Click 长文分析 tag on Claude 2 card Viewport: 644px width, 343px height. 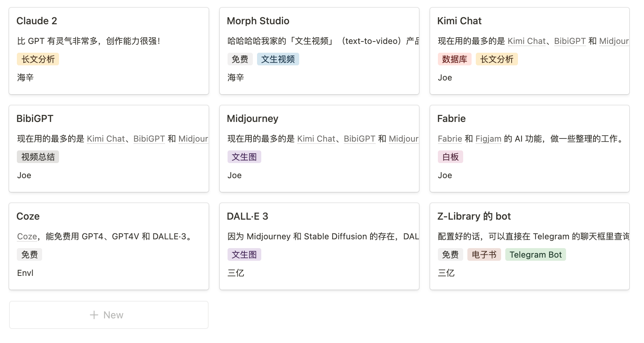(x=38, y=59)
